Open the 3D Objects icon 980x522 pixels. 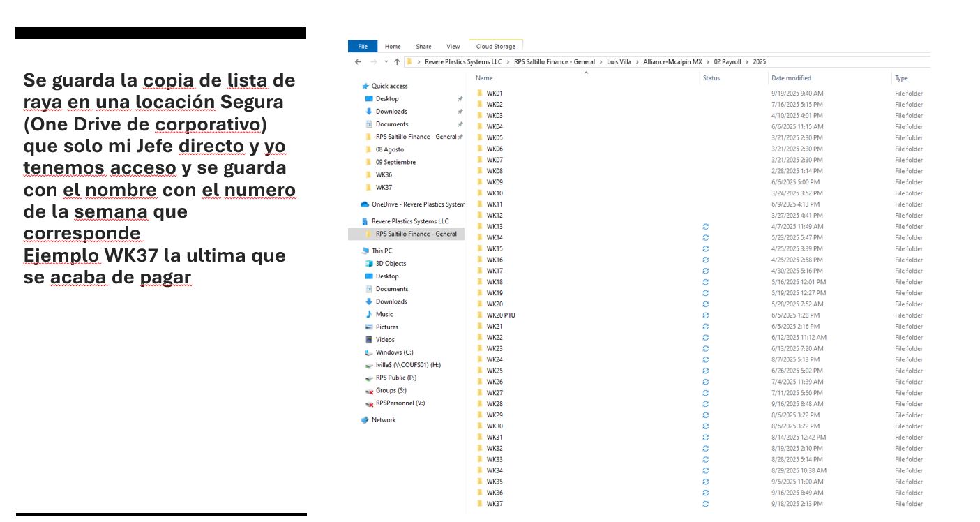click(370, 264)
